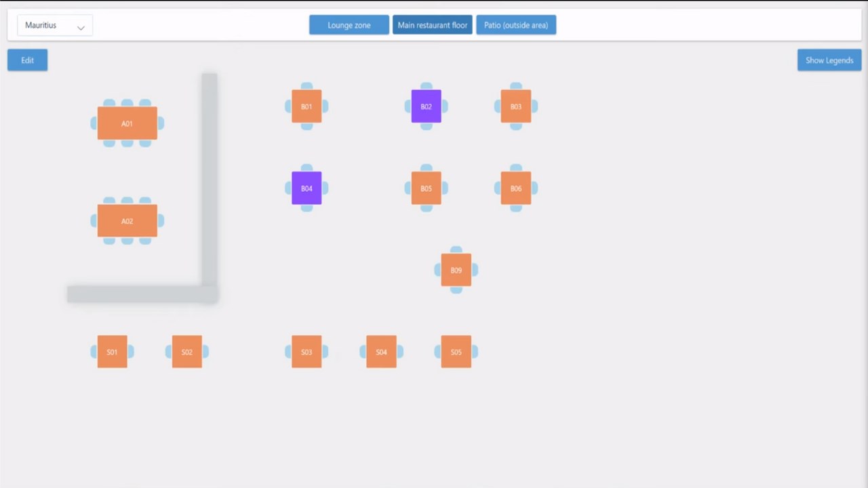Open the Mauritius location dropdown

pyautogui.click(x=55, y=26)
